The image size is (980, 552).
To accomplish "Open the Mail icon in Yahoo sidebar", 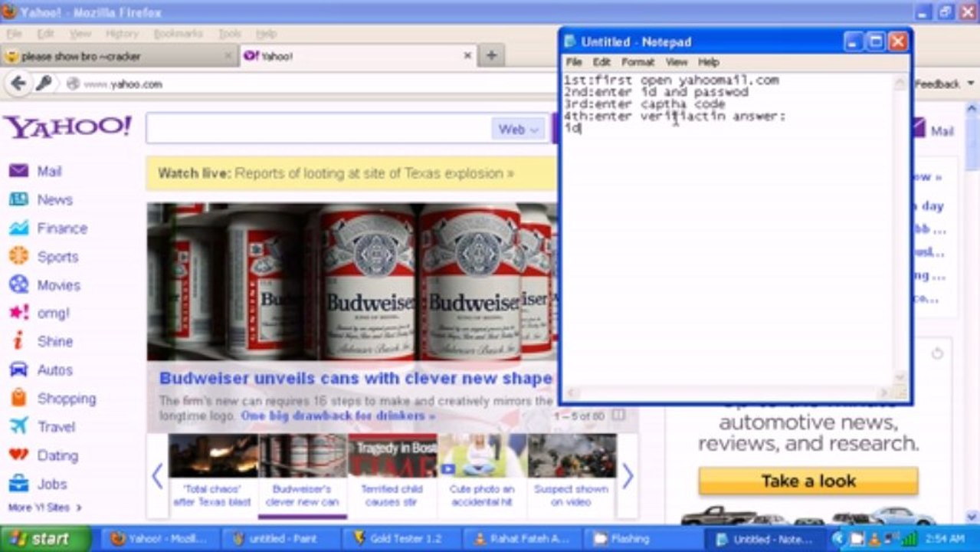I will [18, 171].
